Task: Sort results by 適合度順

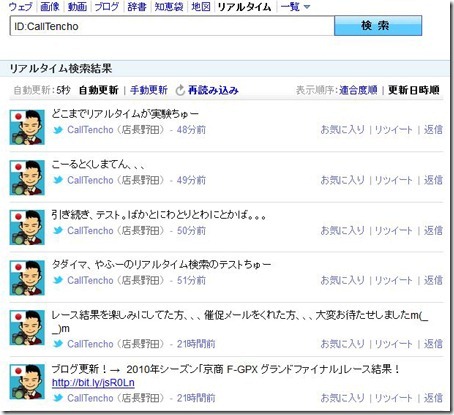Action: pyautogui.click(x=358, y=90)
